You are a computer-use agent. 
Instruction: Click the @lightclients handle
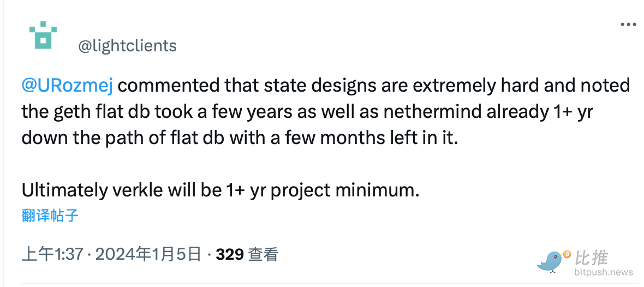[x=128, y=46]
